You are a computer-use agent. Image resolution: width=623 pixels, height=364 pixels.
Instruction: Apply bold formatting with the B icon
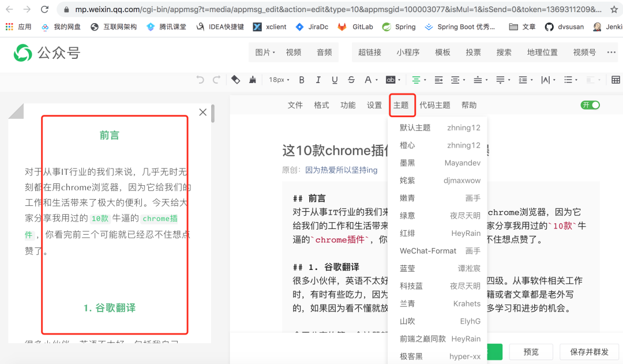[x=301, y=80]
